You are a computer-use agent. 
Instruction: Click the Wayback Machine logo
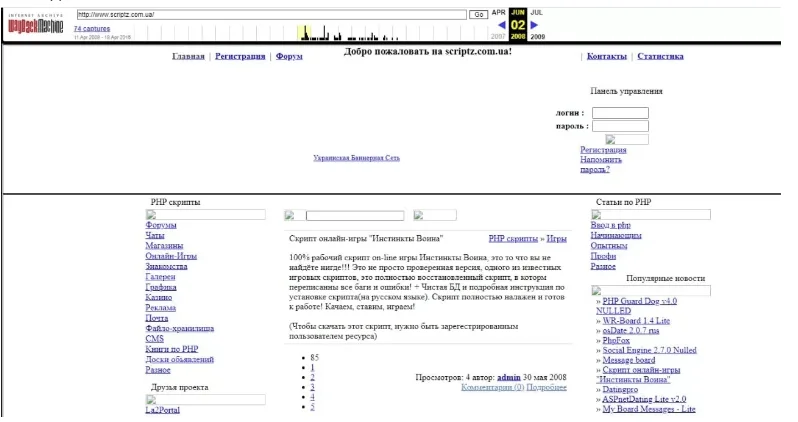point(36,24)
